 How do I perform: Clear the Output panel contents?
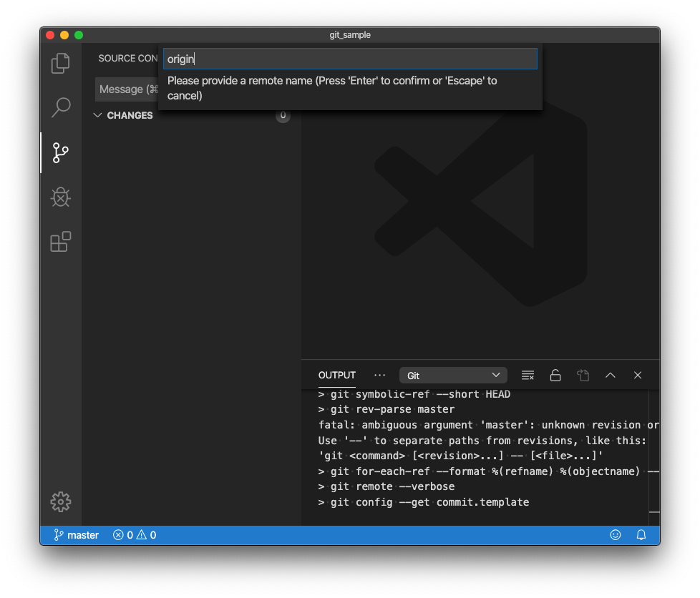pos(528,376)
